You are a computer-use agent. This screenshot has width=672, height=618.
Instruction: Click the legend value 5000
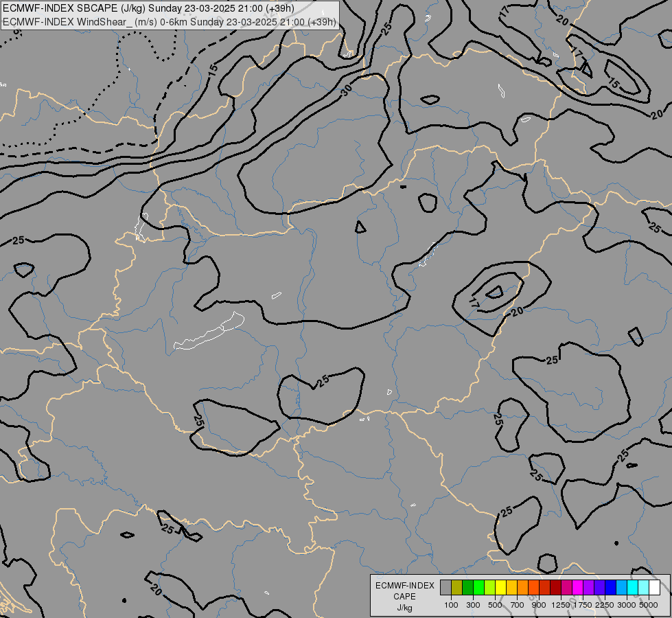[649, 605]
